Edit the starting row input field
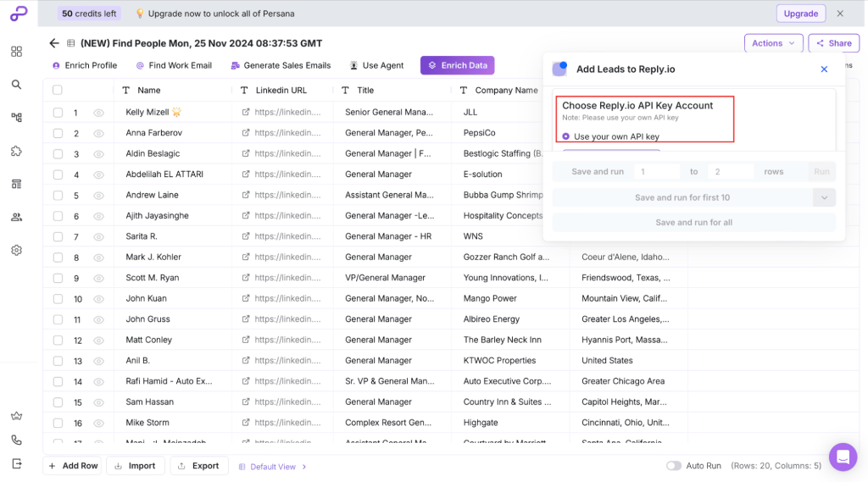The width and height of the screenshot is (868, 482). 657,172
